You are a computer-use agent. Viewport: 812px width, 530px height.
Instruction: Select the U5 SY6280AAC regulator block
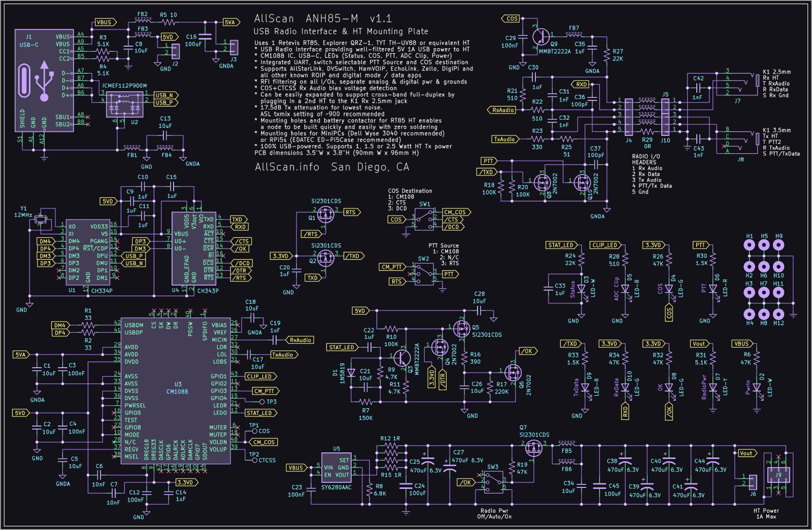coord(336,467)
